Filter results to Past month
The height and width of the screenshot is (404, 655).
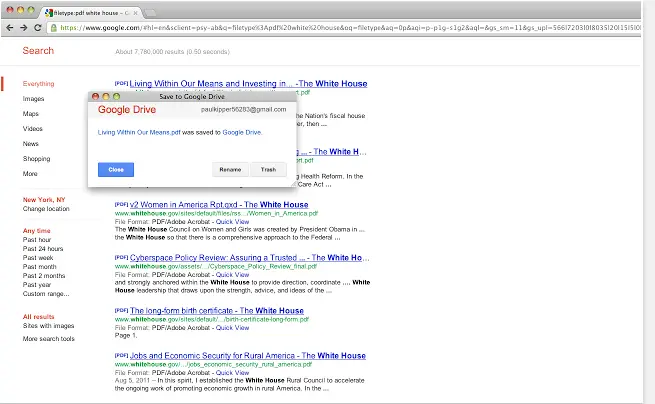coord(39,267)
